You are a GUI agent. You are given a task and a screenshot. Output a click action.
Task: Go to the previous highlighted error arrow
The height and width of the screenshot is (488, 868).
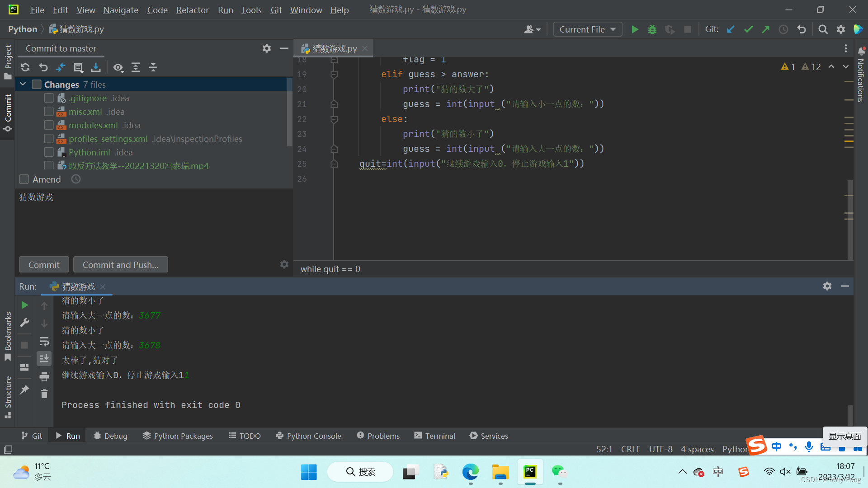pos(831,66)
